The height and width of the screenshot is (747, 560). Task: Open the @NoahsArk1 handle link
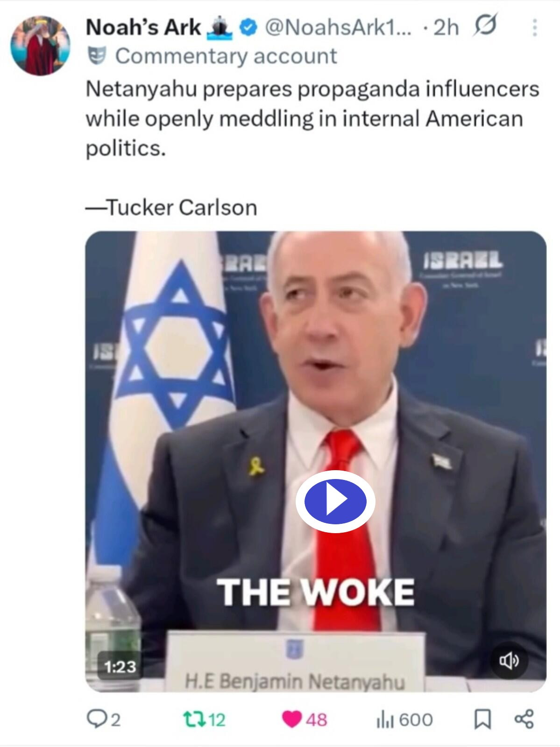coord(339,27)
